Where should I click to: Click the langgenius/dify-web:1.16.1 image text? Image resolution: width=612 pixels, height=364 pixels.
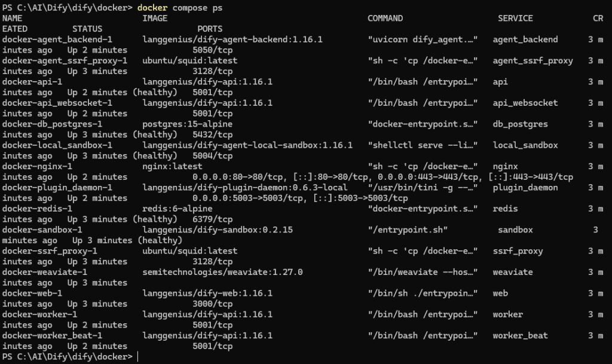pyautogui.click(x=207, y=293)
